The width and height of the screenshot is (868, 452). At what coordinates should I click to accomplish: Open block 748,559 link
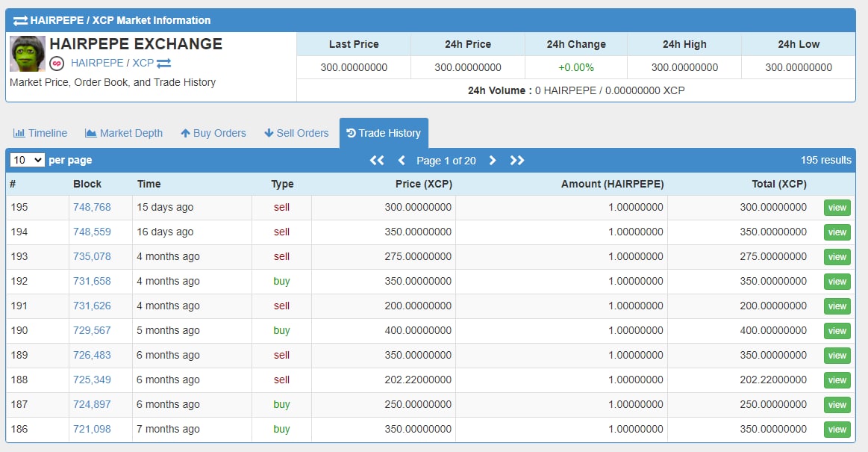point(92,232)
